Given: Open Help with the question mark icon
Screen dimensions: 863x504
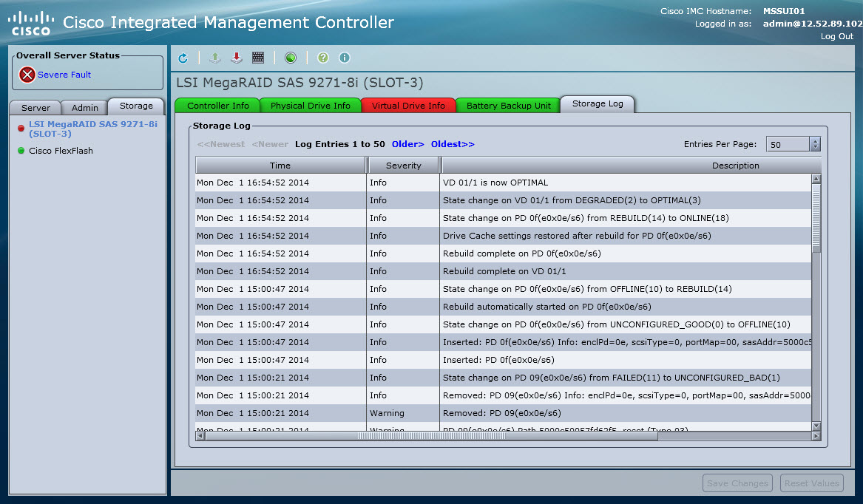Looking at the screenshot, I should point(323,58).
